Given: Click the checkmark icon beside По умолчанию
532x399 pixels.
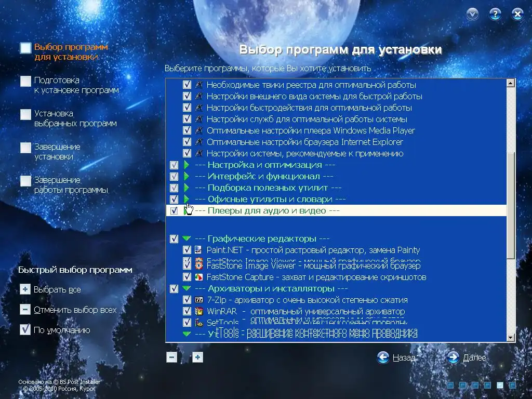Looking at the screenshot, I should click(x=25, y=329).
